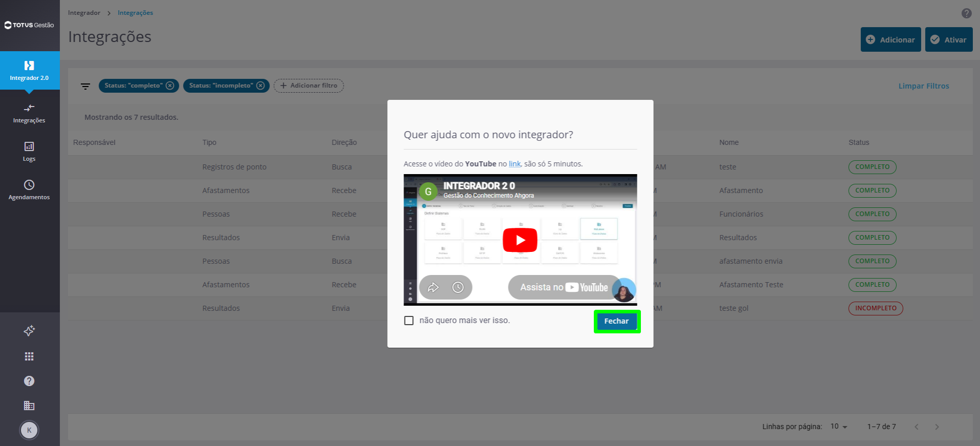This screenshot has height=446, width=980.
Task: Go to previous page arrow
Action: click(x=917, y=427)
